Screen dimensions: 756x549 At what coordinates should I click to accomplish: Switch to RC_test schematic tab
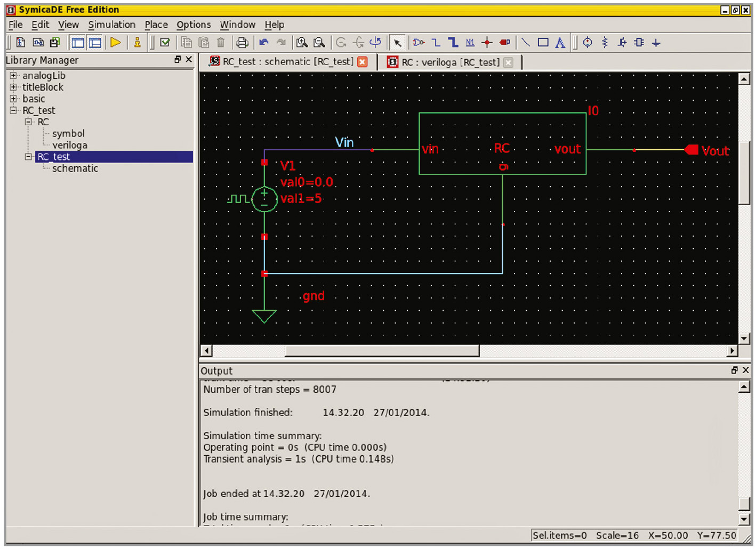coord(288,62)
